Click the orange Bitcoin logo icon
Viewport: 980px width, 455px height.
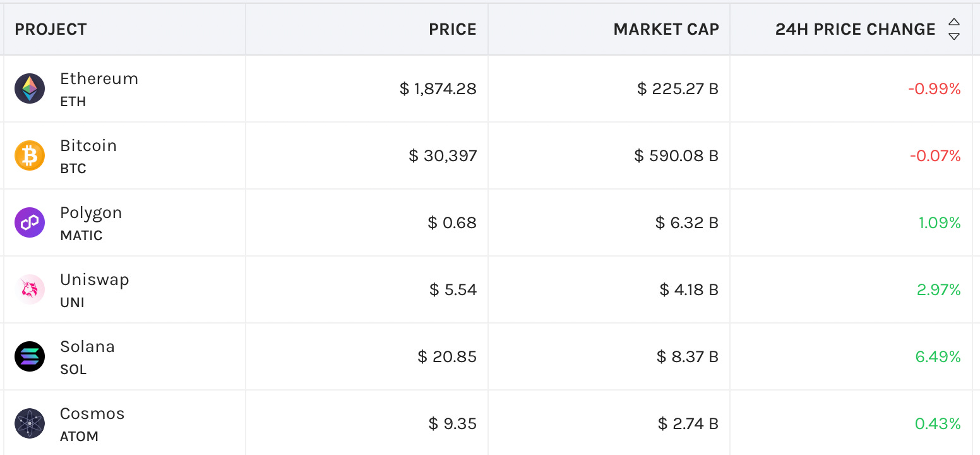tap(30, 155)
